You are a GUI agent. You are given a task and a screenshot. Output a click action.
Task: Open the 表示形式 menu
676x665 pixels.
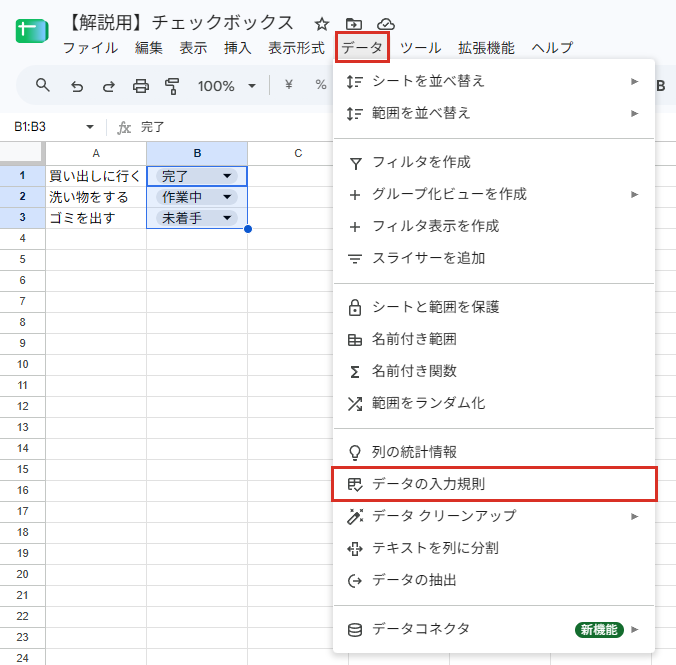coord(296,48)
